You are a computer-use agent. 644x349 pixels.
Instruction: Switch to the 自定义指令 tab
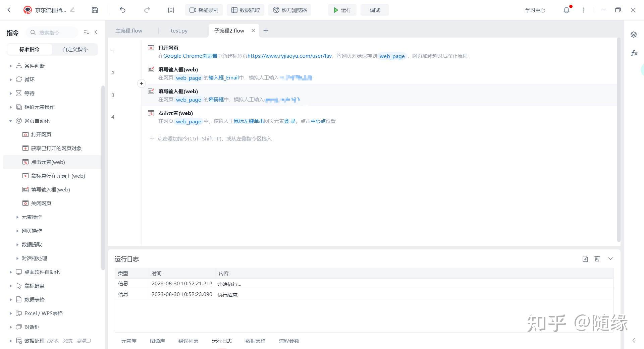74,49
